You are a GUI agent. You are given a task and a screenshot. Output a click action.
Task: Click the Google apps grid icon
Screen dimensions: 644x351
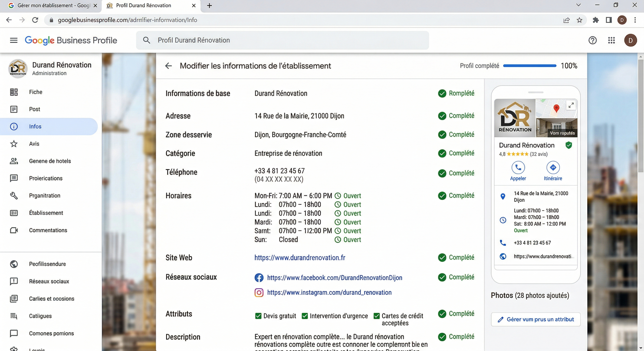[x=611, y=40]
